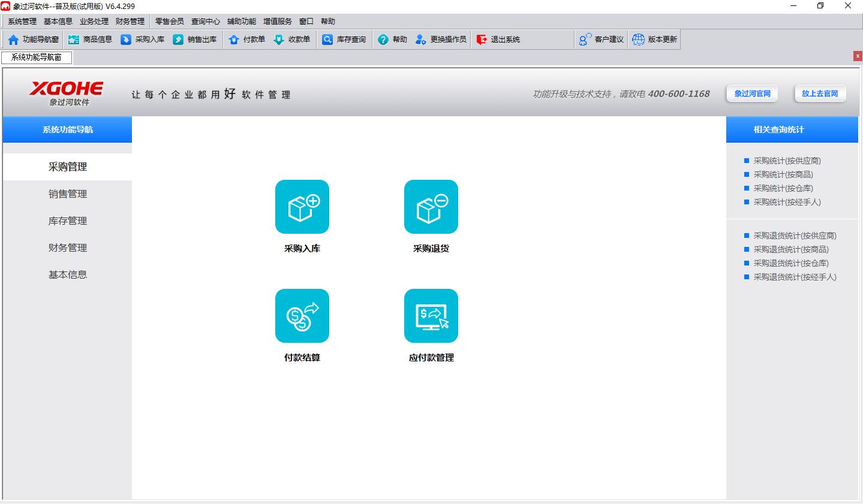This screenshot has height=504, width=863.
Task: Click 退出系统 in the toolbar
Action: click(498, 40)
